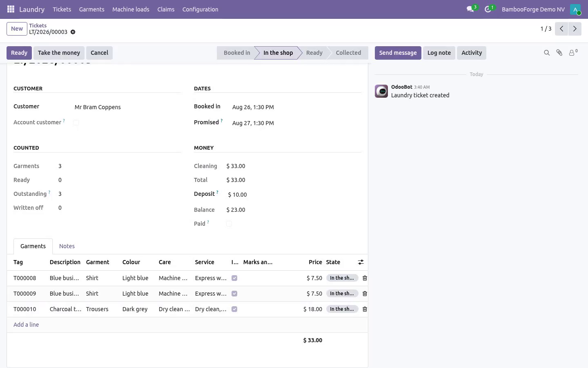
Task: Select the Garments tab
Action: pyautogui.click(x=33, y=246)
